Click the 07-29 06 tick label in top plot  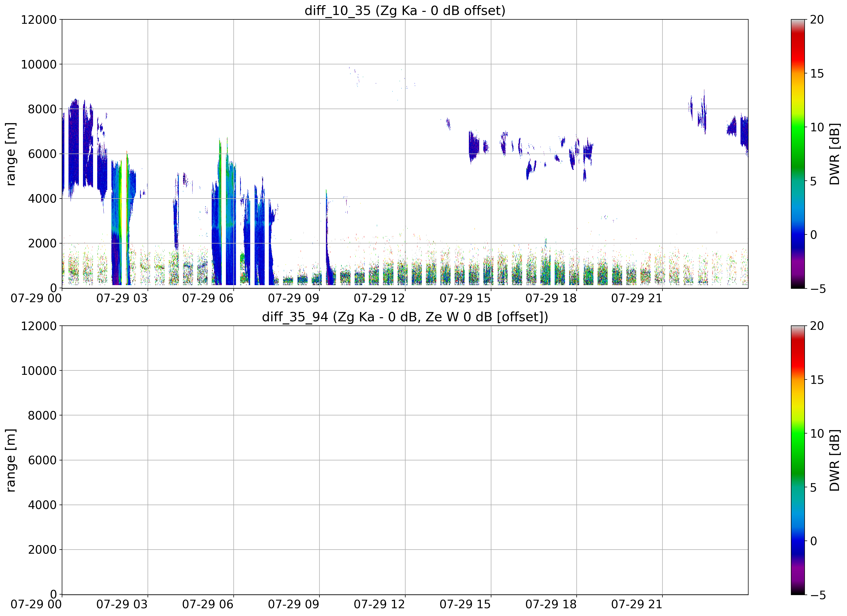click(x=208, y=298)
